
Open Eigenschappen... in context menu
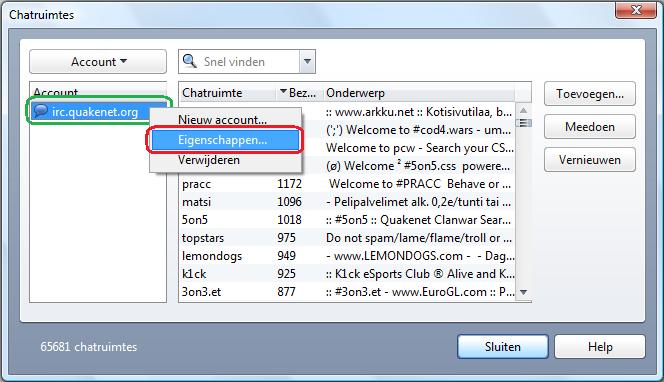pos(225,140)
